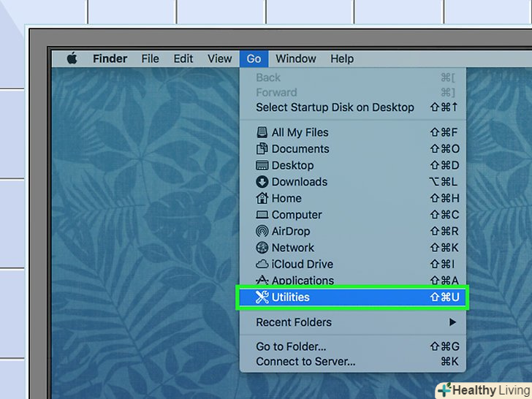This screenshot has width=532, height=399.
Task: Click the AirDrop label
Action: [x=291, y=232]
